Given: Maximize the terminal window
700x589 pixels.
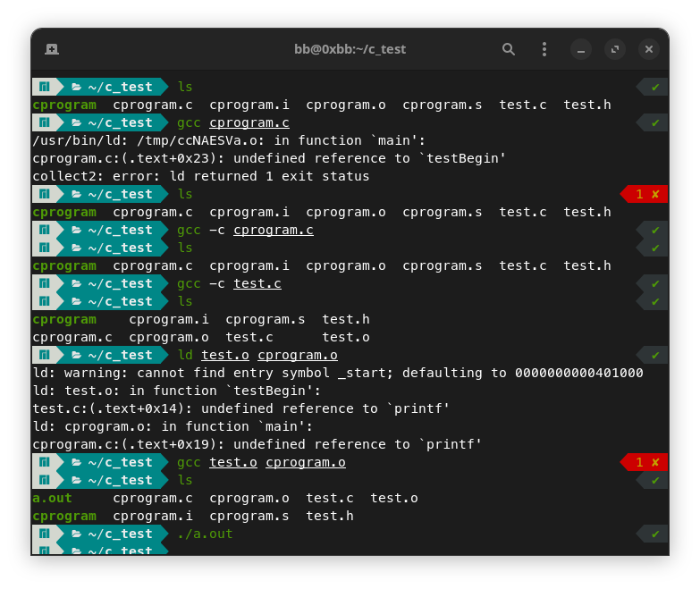Looking at the screenshot, I should point(614,49).
